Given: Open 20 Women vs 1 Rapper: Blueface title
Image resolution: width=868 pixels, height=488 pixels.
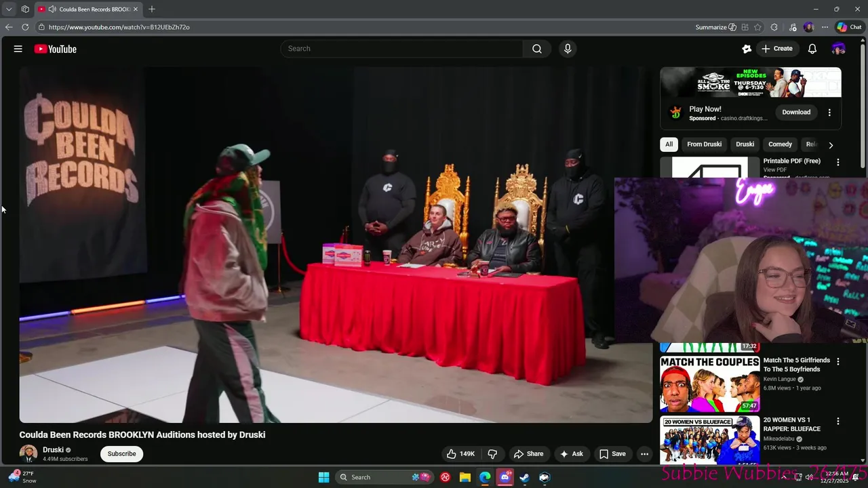Looking at the screenshot, I should pos(792,424).
